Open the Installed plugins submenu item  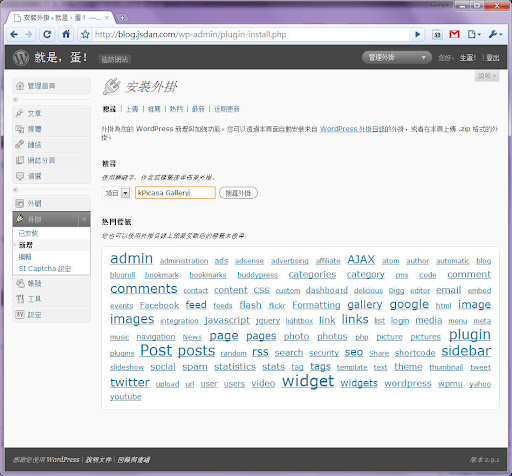click(x=28, y=233)
